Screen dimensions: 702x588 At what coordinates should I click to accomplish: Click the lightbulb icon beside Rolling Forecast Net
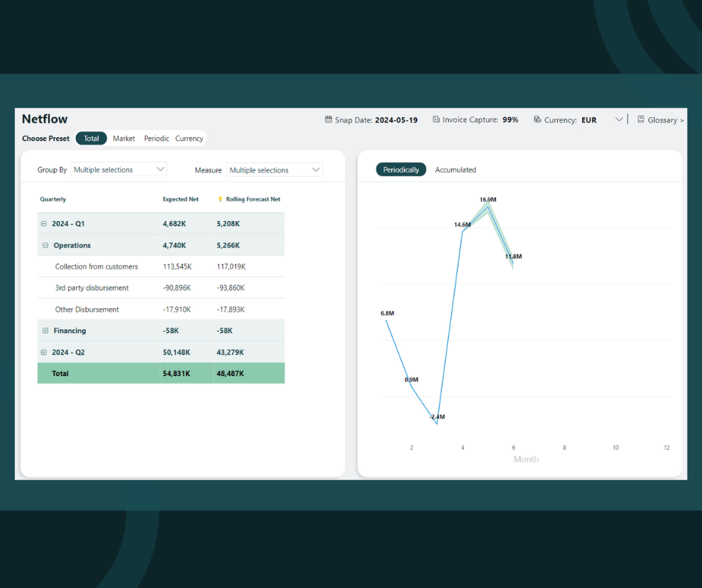coord(220,200)
